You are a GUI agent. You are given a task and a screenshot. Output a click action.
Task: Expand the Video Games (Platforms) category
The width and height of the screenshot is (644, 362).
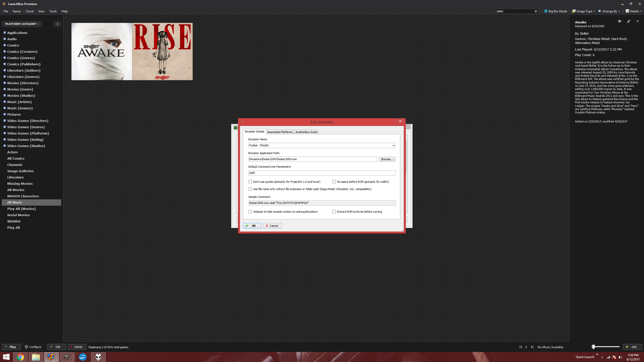coord(5,133)
